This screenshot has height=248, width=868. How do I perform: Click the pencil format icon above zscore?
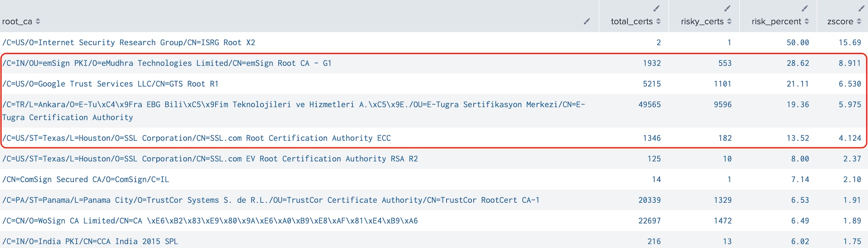(861, 8)
